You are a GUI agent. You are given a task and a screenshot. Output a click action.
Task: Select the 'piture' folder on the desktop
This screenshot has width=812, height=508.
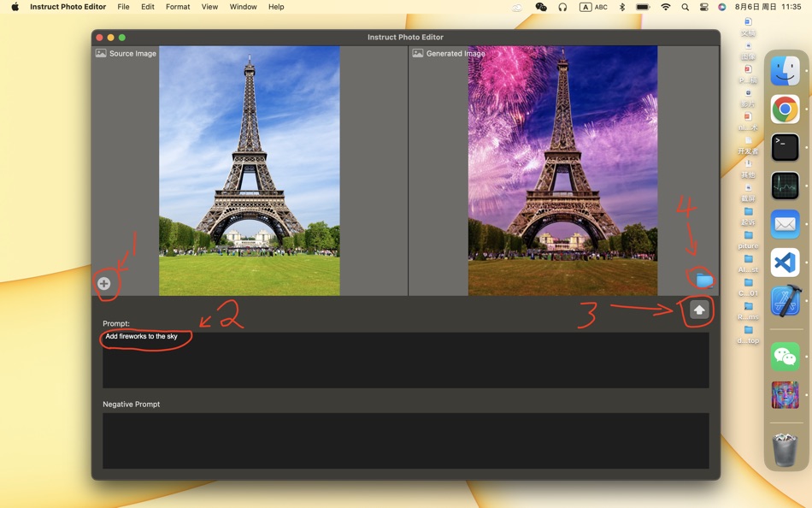coord(748,240)
